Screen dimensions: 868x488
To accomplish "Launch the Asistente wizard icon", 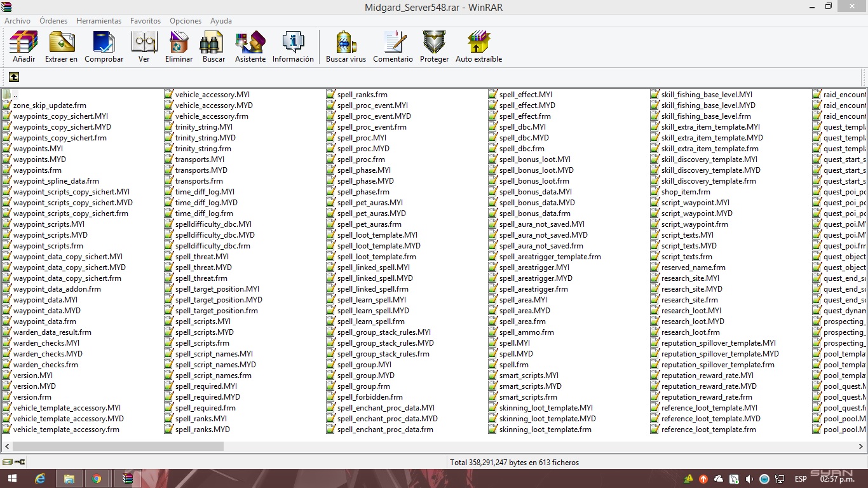I will click(x=250, y=43).
